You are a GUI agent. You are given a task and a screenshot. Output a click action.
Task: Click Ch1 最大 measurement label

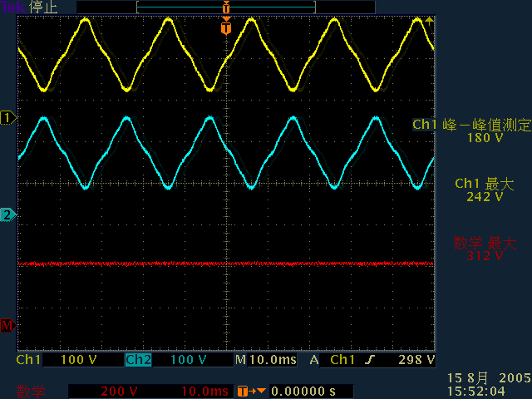[x=485, y=184]
